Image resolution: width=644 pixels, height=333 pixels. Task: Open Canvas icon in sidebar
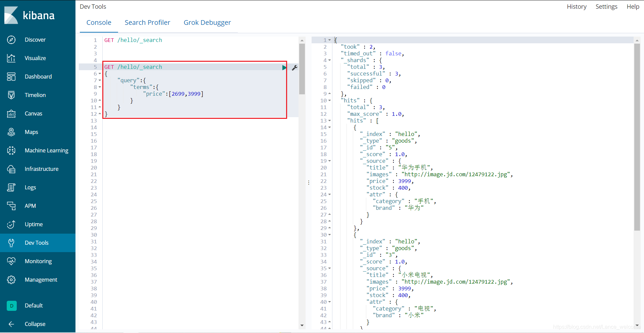(11, 113)
